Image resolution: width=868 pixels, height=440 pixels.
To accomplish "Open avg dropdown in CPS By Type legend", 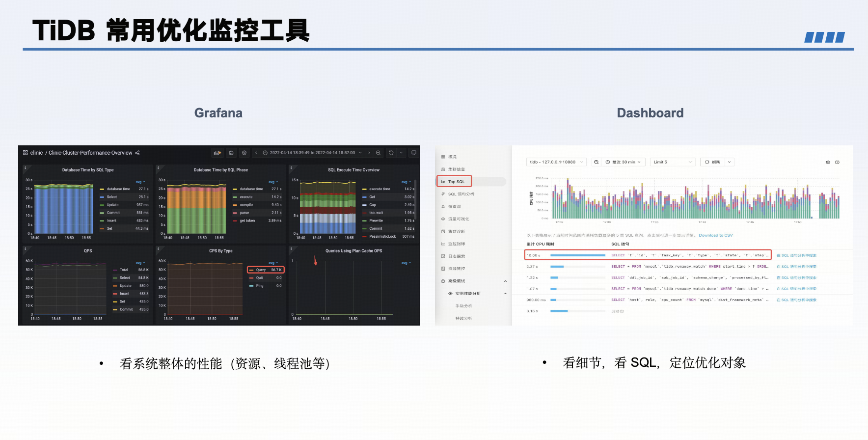I will point(273,263).
